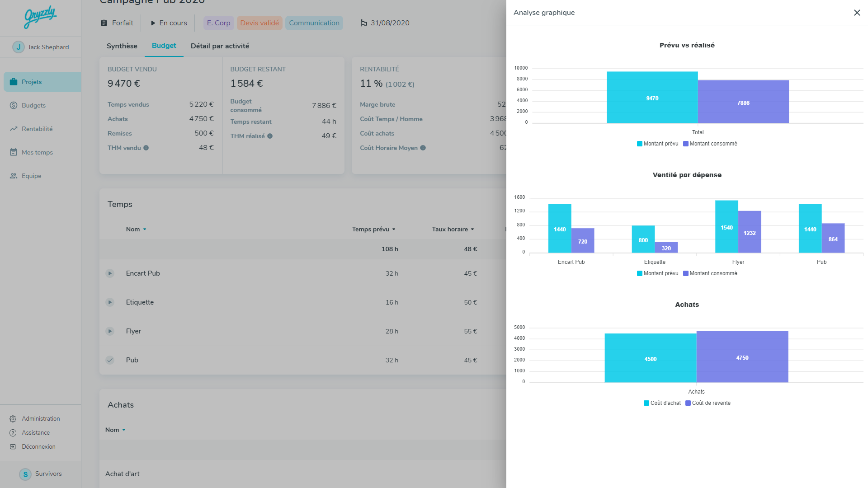Image resolution: width=868 pixels, height=488 pixels.
Task: Switch to the Synthèse tab
Action: click(x=122, y=46)
